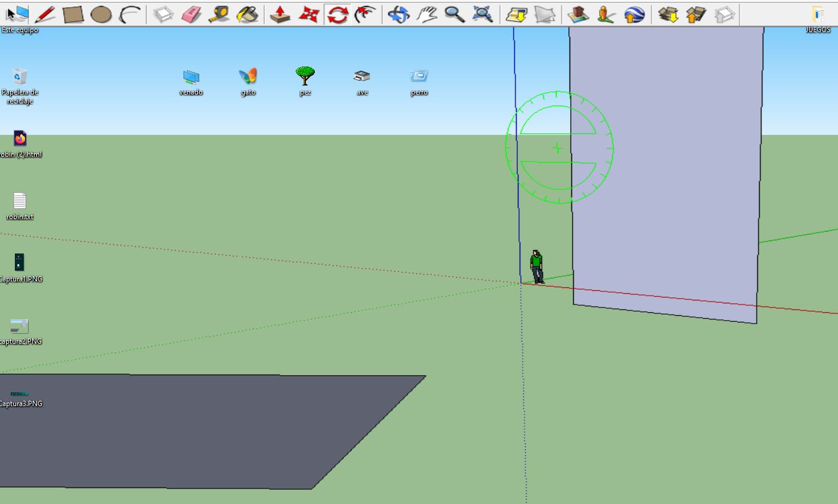Toggle the terrain display icon

pyautogui.click(x=545, y=14)
